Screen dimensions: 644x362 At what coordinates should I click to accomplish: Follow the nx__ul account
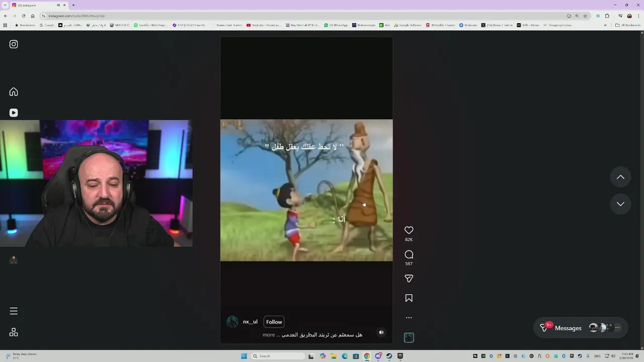274,322
